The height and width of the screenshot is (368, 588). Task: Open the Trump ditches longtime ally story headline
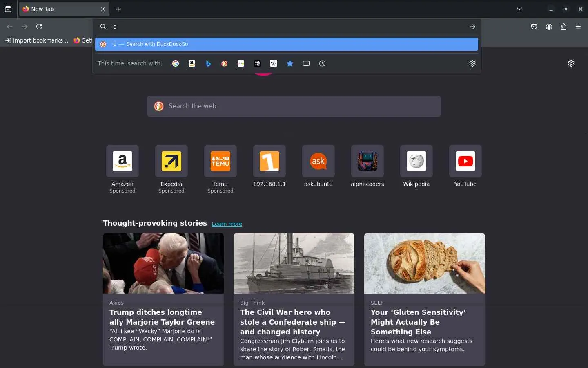[162, 317]
